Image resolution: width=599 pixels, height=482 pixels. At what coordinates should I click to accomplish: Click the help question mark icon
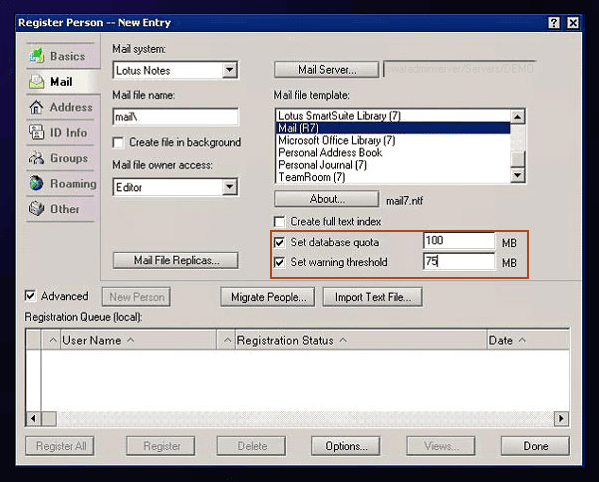[x=554, y=23]
